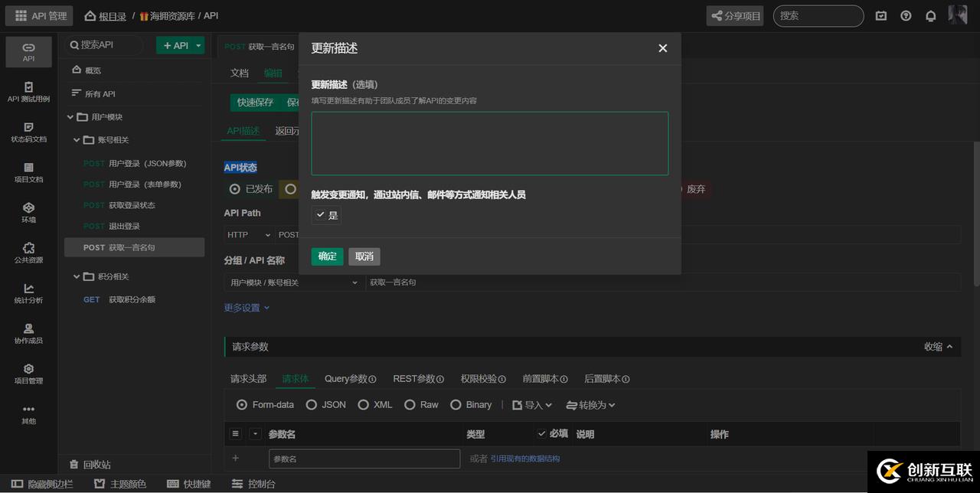Expand 更多设置
The width and height of the screenshot is (980, 493).
point(247,308)
